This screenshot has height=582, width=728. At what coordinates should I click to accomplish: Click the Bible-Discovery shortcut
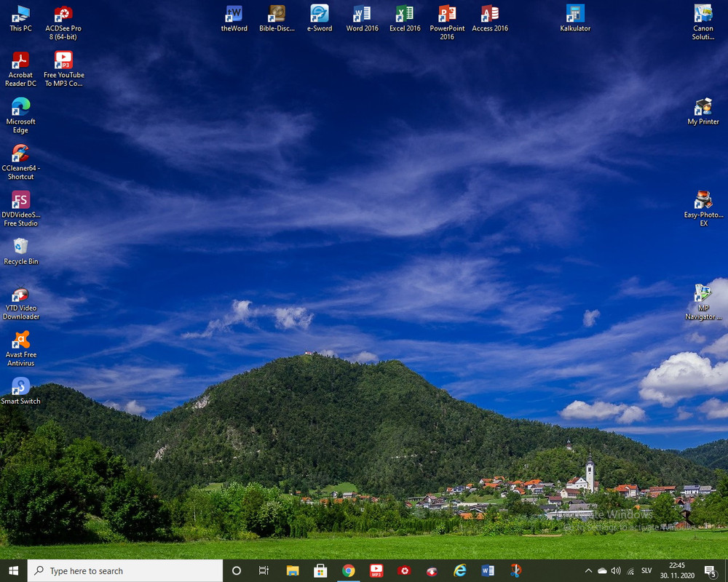277,19
